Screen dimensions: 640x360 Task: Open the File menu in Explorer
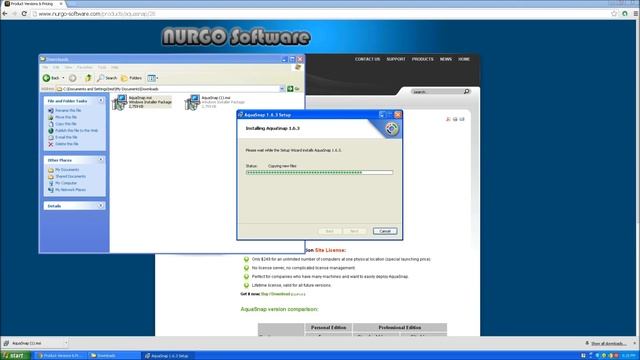pyautogui.click(x=45, y=67)
